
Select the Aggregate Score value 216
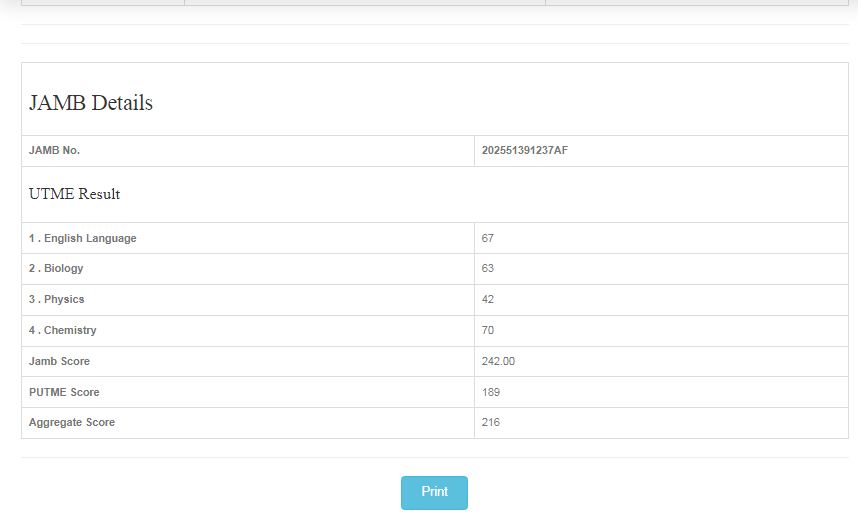491,423
